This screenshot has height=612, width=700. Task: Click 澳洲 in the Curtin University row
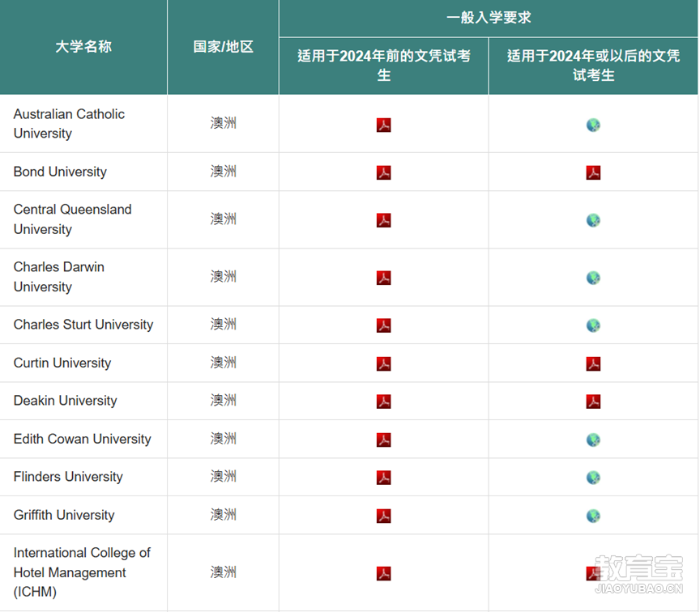(224, 363)
